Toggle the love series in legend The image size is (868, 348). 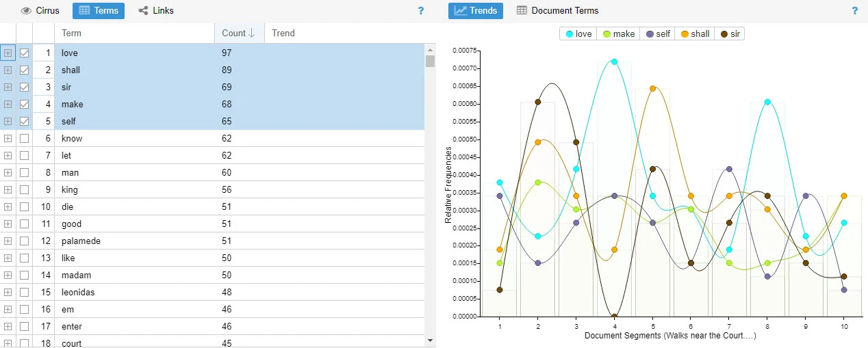click(578, 34)
